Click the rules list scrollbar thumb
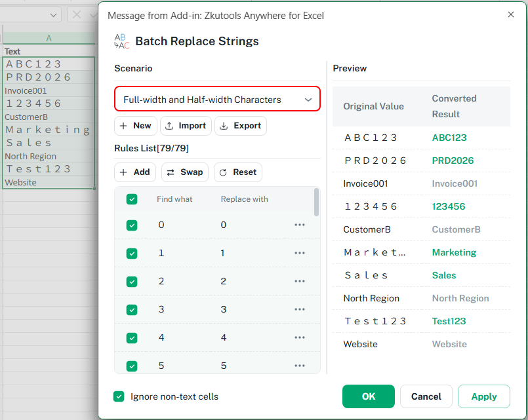This screenshot has width=528, height=420. point(316,202)
